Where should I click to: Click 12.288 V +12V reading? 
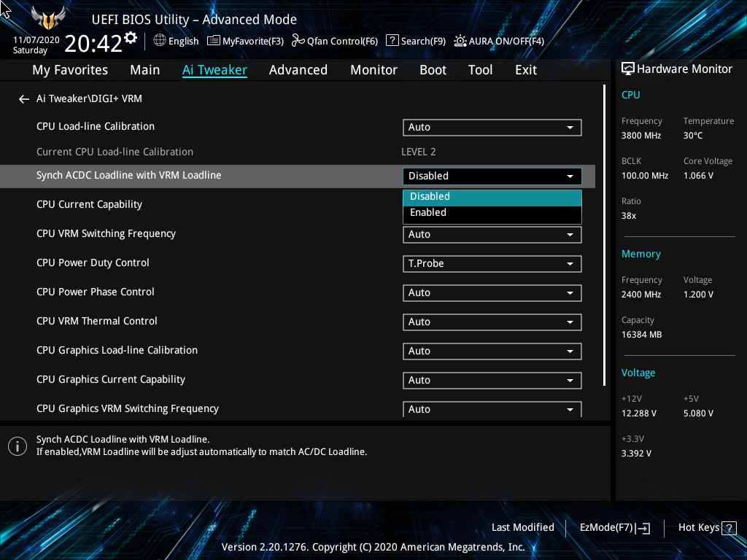[x=638, y=413]
